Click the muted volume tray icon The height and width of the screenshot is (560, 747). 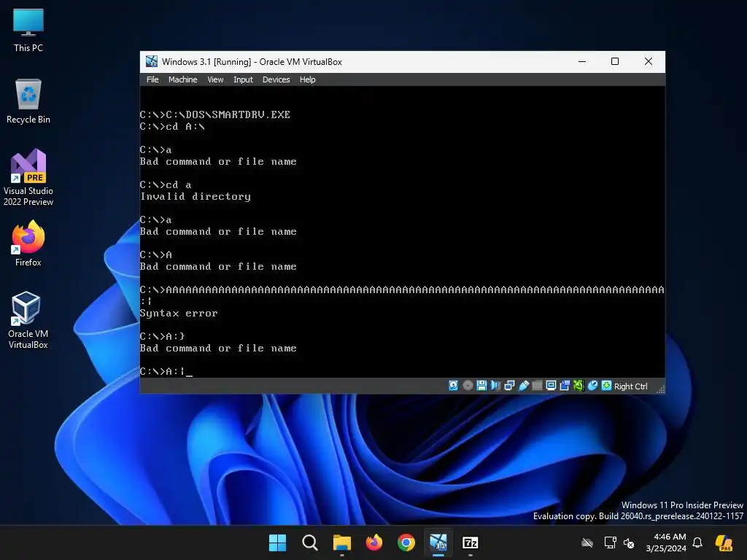pos(629,542)
